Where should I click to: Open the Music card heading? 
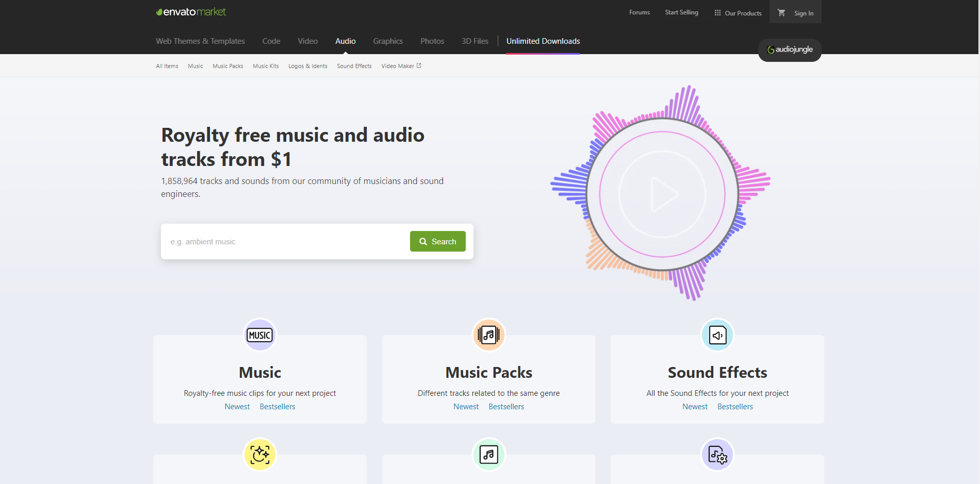tap(260, 373)
